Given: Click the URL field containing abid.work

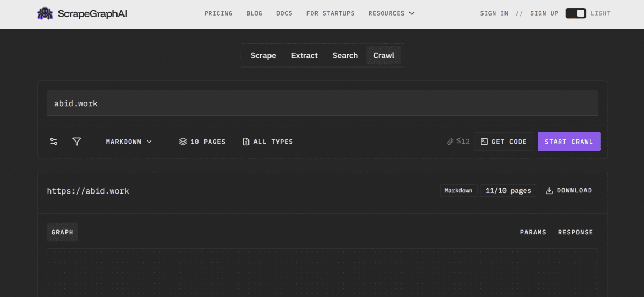Looking at the screenshot, I should [323, 103].
